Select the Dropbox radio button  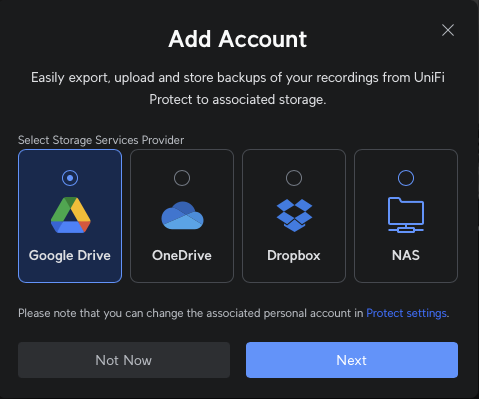(x=294, y=178)
